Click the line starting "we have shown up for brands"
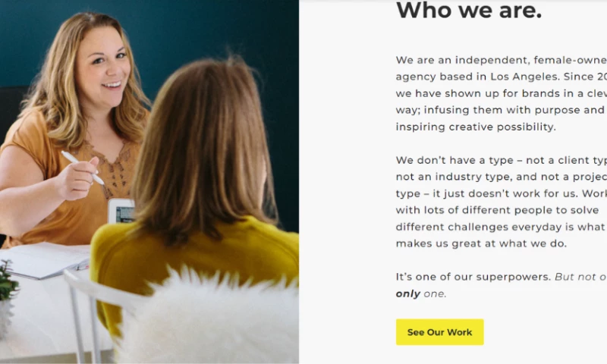Viewport: 607px width, 364px height. (499, 93)
